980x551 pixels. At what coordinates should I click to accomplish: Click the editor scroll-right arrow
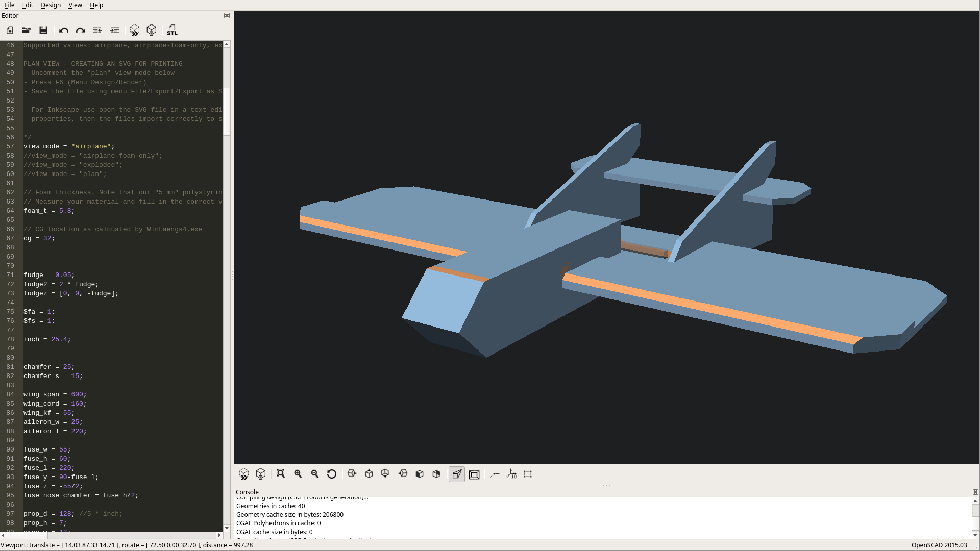[219, 535]
